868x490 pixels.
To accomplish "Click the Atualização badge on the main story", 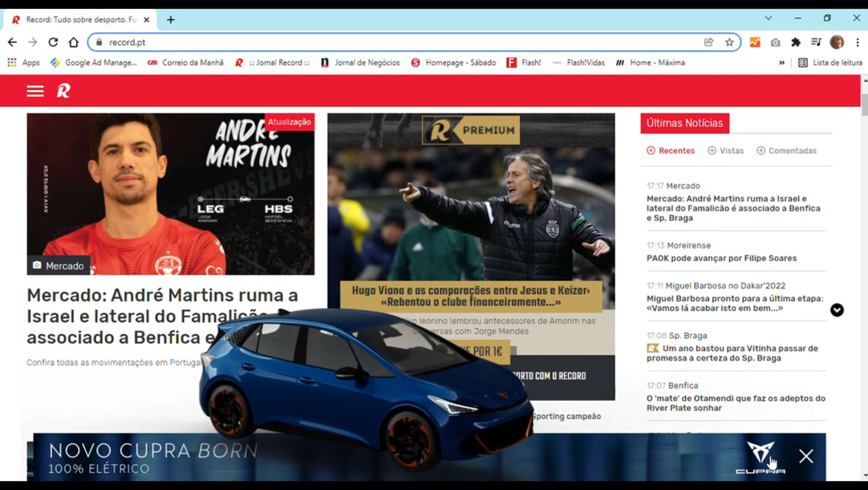I will click(x=289, y=122).
